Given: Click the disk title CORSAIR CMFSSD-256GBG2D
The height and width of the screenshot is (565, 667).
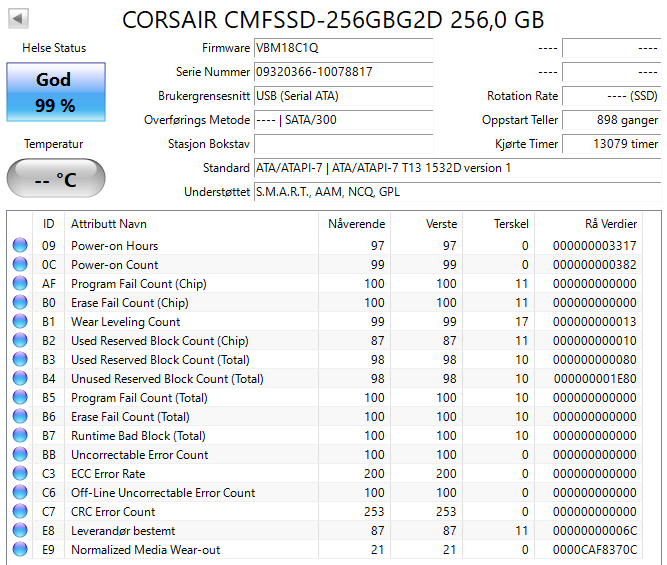Looking at the screenshot, I should (x=282, y=20).
